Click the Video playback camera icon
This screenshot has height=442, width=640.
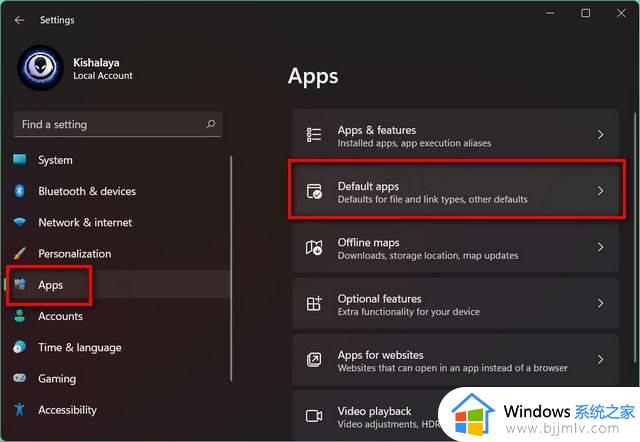click(314, 416)
